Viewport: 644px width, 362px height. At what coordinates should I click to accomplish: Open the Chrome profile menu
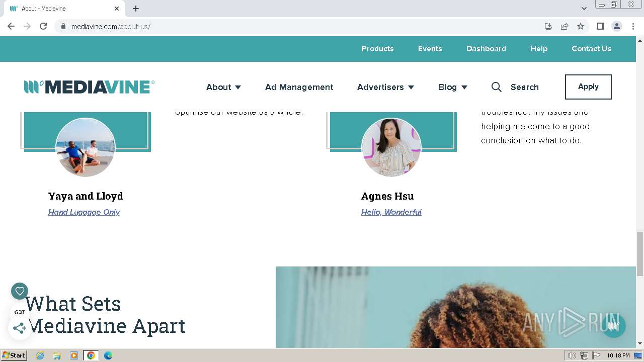pos(616,26)
